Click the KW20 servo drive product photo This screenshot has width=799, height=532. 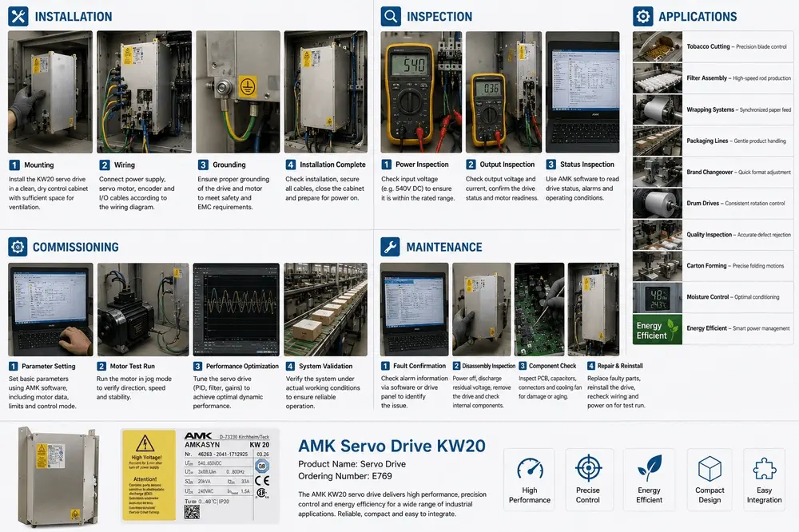click(x=58, y=475)
